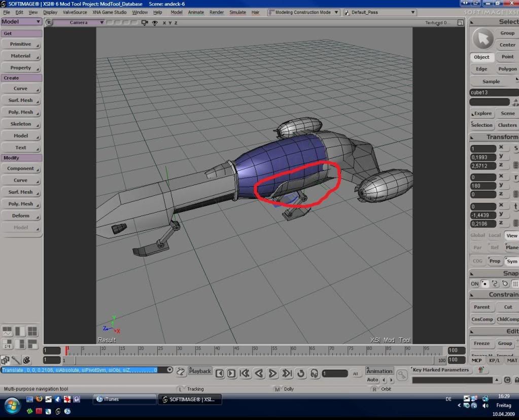Click the scale S transform tool
519x420 pixels.
[515, 148]
